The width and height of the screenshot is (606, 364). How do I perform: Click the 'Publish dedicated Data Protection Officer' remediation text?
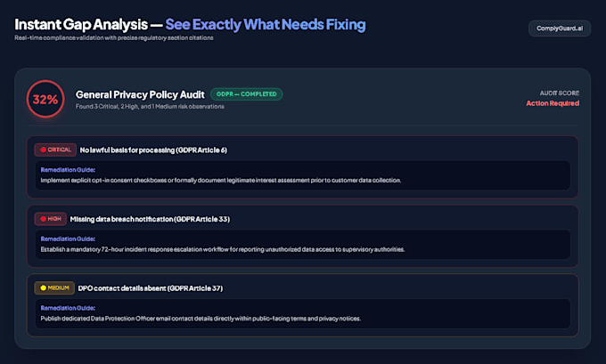(x=201, y=319)
